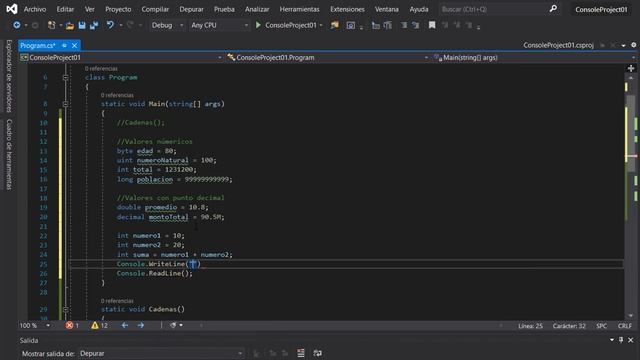
Task: Open Explorador de servidores side tab
Action: pyautogui.click(x=9, y=76)
